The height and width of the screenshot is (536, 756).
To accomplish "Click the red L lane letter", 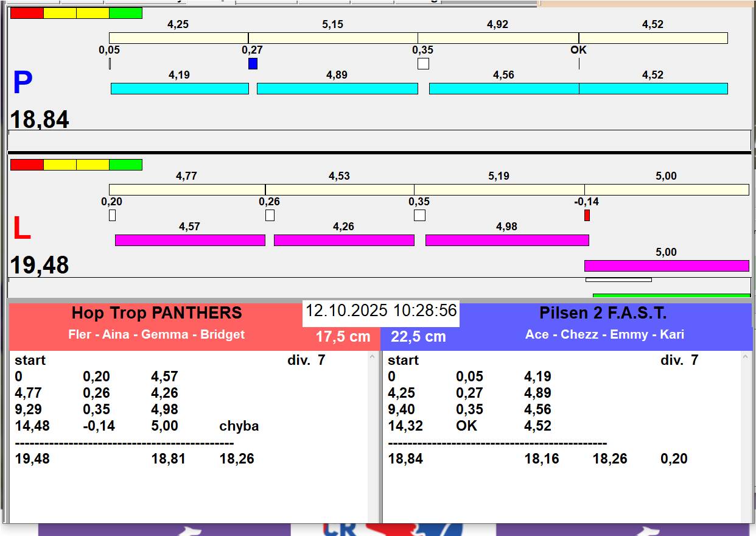I will [x=21, y=229].
